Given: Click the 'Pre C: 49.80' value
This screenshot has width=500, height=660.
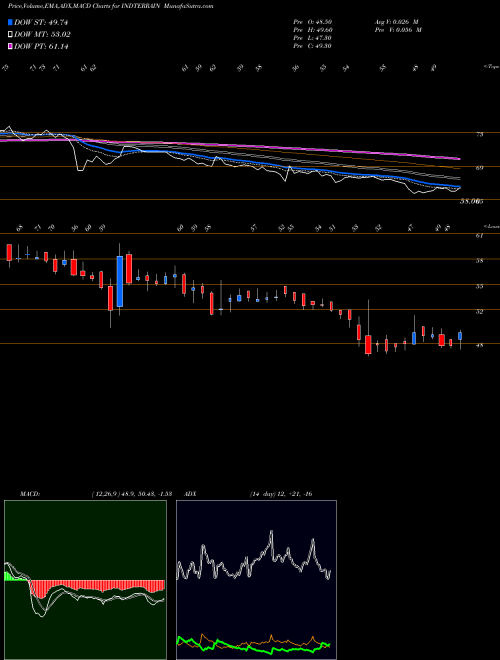Looking at the screenshot, I should click(312, 46).
